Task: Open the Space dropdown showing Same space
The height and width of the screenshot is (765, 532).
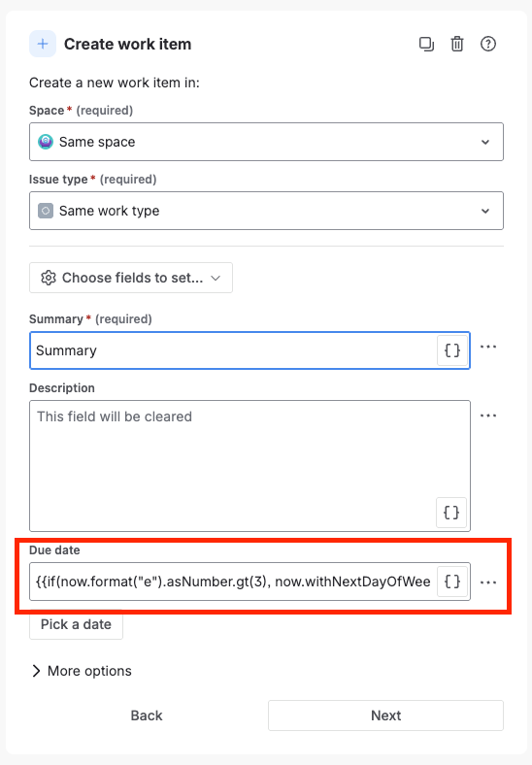Action: pyautogui.click(x=267, y=142)
